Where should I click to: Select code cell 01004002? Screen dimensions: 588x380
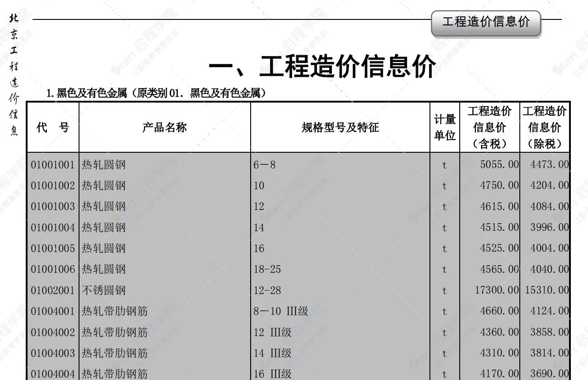click(53, 332)
